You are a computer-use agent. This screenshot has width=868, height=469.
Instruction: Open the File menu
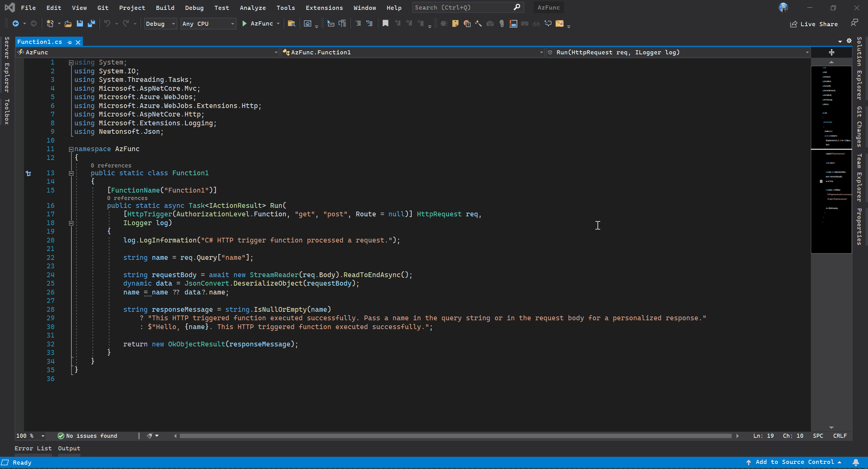(28, 7)
